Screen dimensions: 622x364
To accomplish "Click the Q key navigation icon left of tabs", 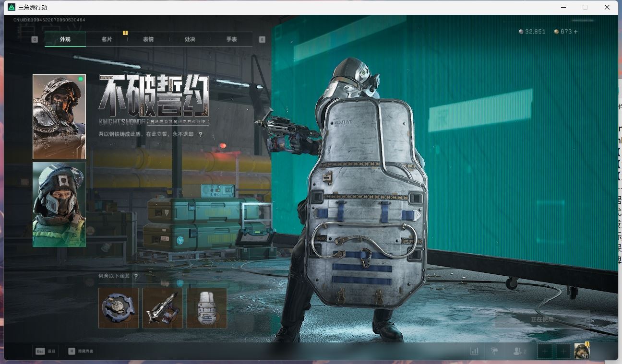I will (34, 39).
